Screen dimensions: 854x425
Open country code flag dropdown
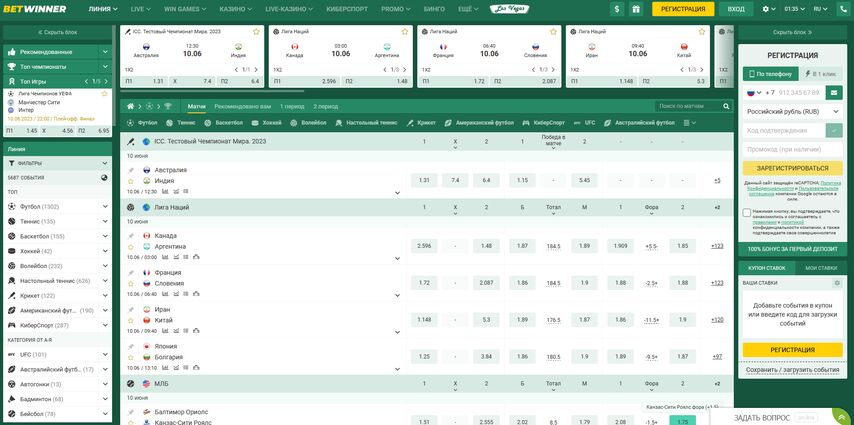[x=754, y=93]
